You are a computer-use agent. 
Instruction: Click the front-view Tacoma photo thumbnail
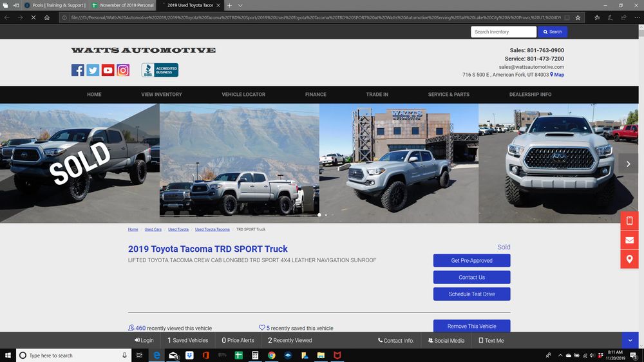[558, 164]
